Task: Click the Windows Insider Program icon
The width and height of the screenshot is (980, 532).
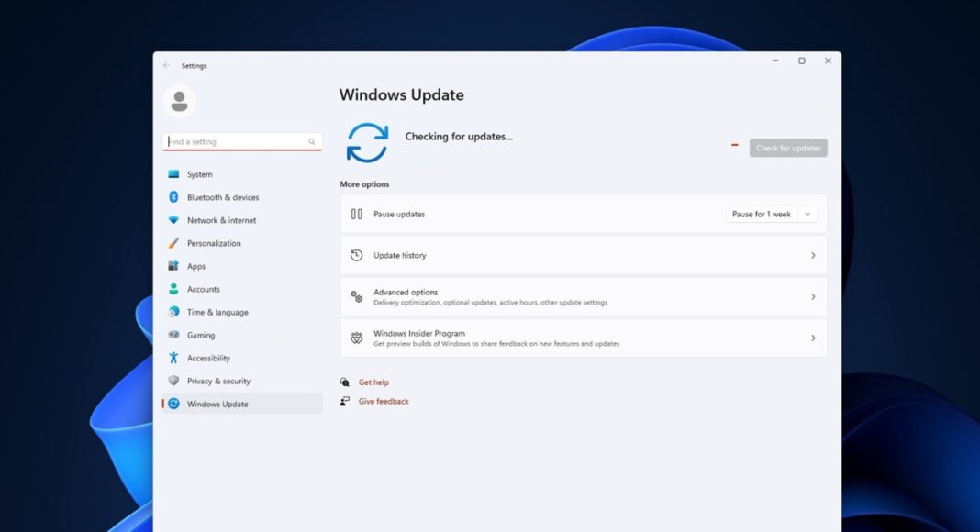Action: point(356,338)
